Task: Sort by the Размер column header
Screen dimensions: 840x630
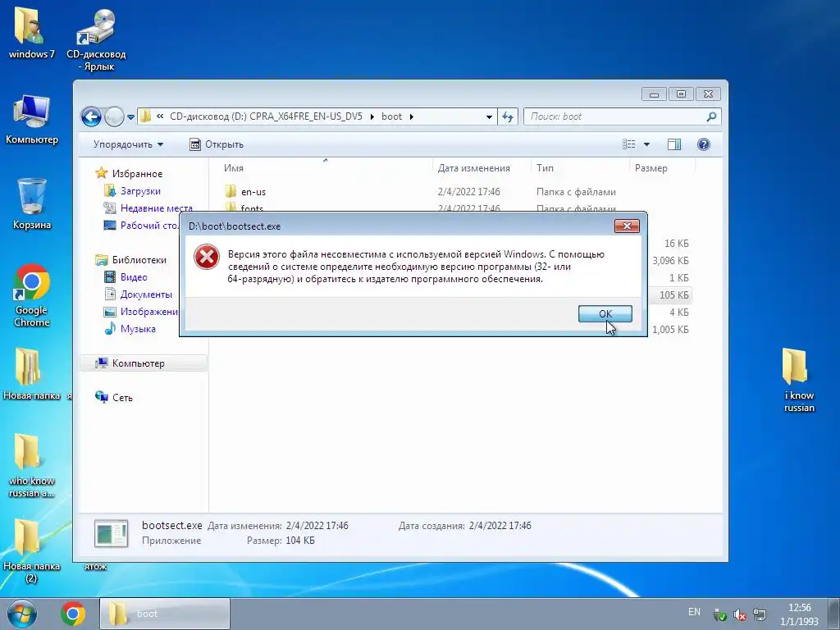Action: [x=651, y=168]
